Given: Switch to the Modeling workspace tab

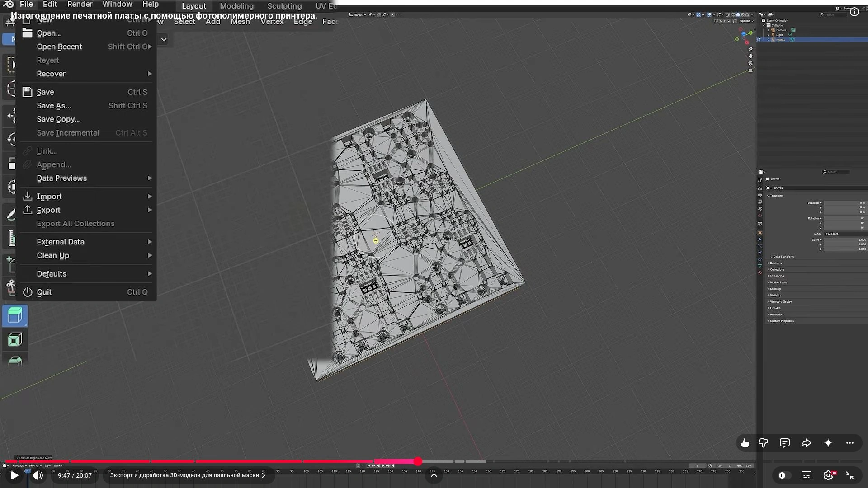Looking at the screenshot, I should pyautogui.click(x=236, y=6).
